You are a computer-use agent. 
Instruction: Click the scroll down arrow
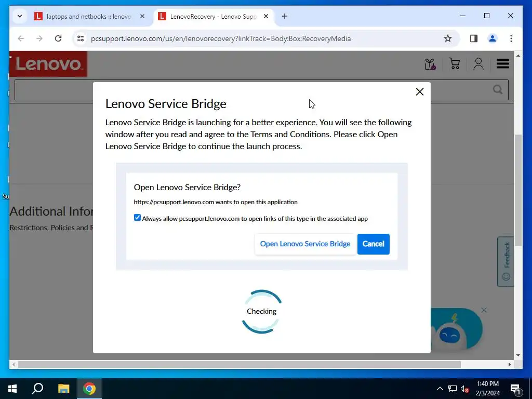[x=518, y=355]
